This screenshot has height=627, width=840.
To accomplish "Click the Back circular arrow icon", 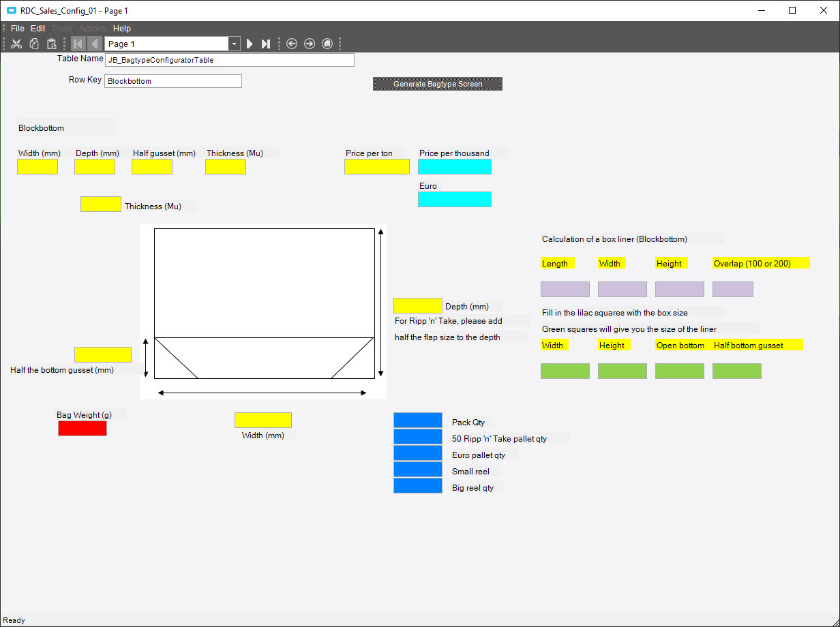I will point(292,44).
